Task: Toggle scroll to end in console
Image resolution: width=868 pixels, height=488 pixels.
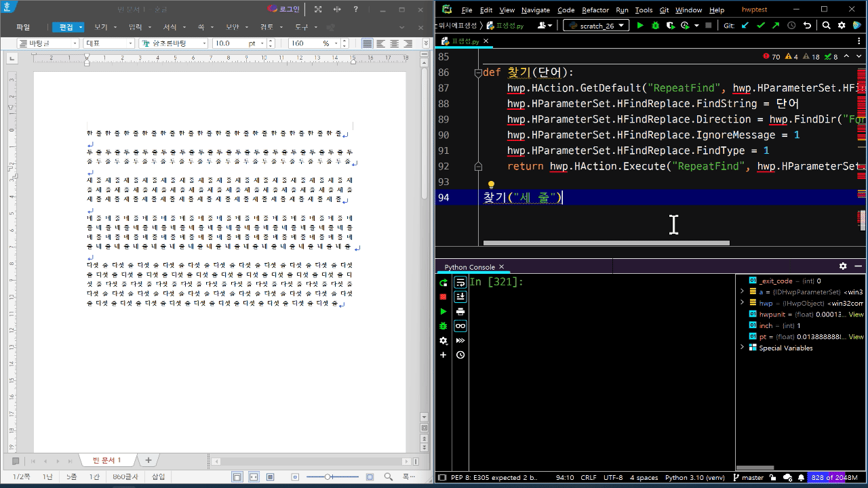Action: tap(460, 297)
